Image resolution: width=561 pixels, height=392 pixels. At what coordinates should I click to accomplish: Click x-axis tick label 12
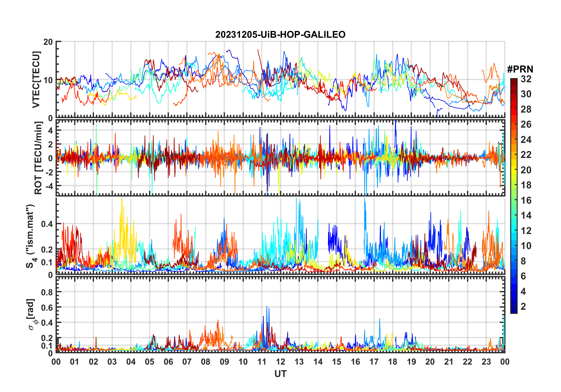(280, 362)
